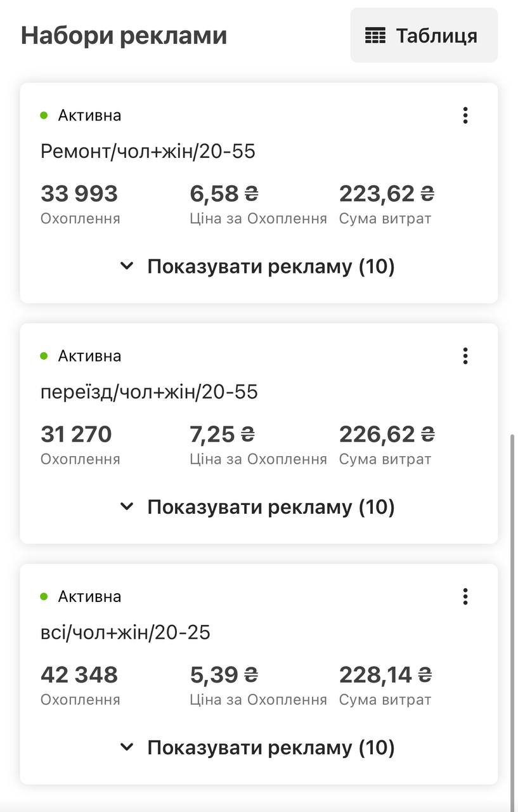The height and width of the screenshot is (812, 518).
Task: Open the переїзд/чол+жін/20-55 ad set
Action: [x=149, y=392]
